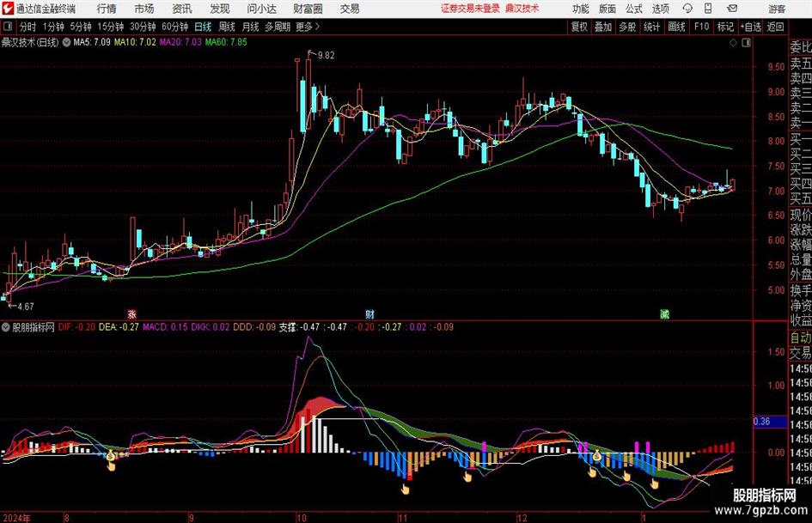Select the 自动 label in side panel

[x=801, y=338]
